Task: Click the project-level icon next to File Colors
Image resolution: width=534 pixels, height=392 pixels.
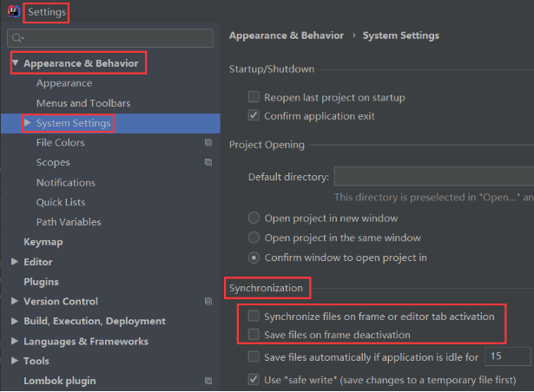Action: tap(208, 142)
